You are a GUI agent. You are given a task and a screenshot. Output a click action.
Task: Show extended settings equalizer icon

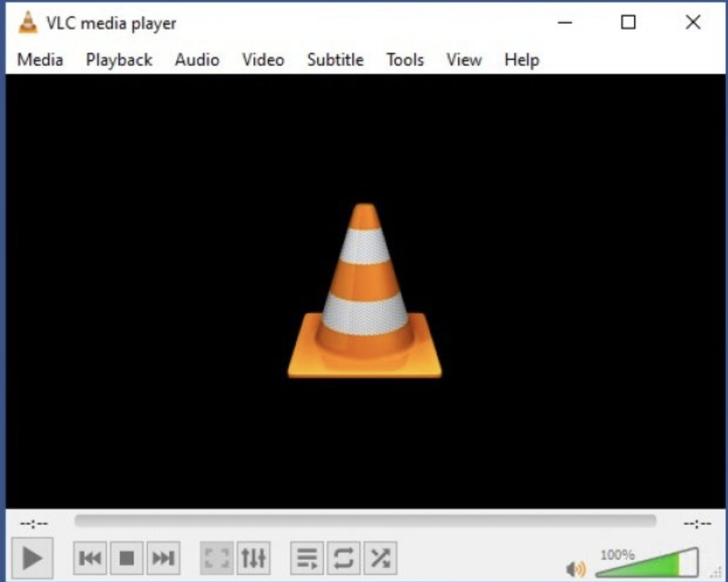(253, 558)
